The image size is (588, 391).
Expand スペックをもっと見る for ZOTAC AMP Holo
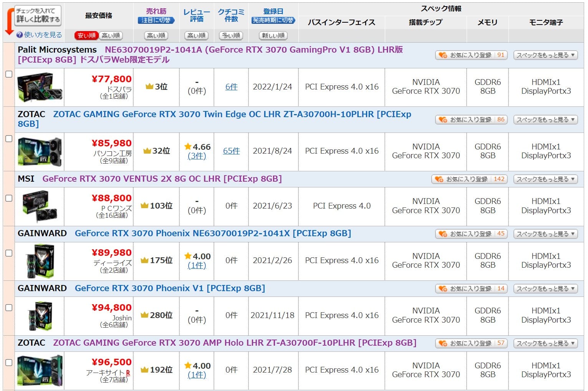(x=545, y=343)
